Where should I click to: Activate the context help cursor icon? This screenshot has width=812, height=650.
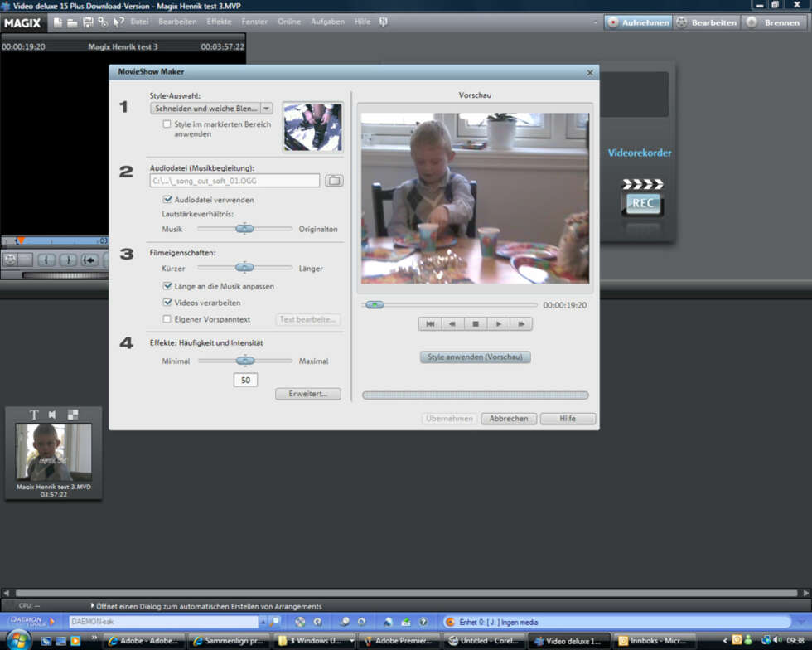click(x=118, y=22)
